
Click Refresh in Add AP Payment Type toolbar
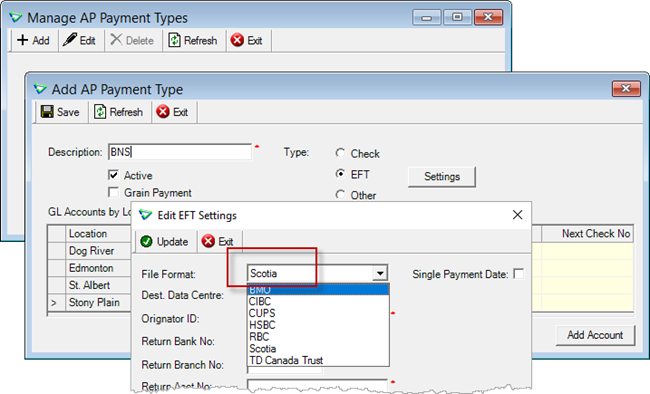point(119,112)
